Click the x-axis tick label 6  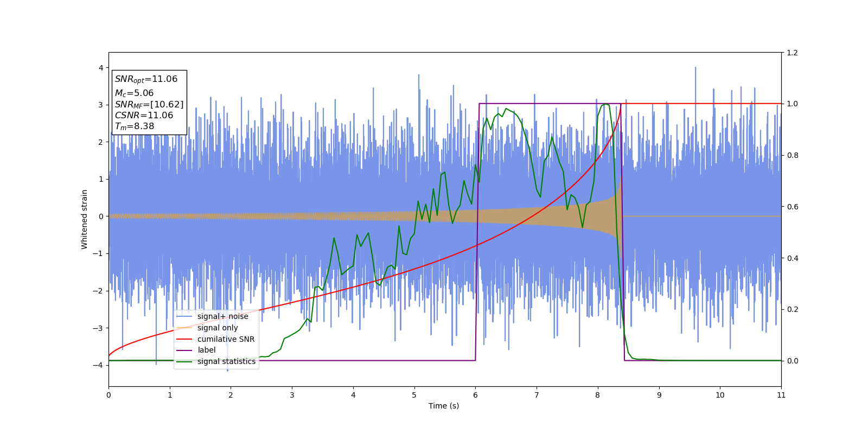[x=475, y=395]
